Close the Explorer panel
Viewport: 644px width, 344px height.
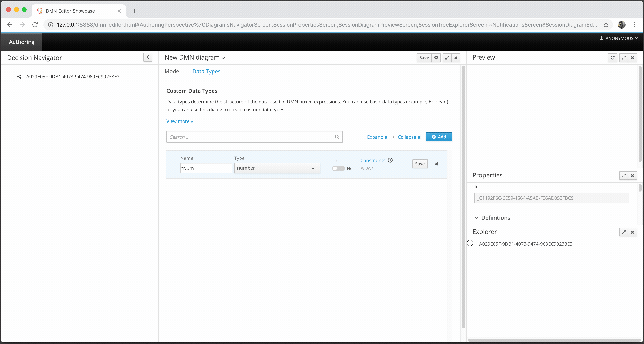(x=632, y=232)
